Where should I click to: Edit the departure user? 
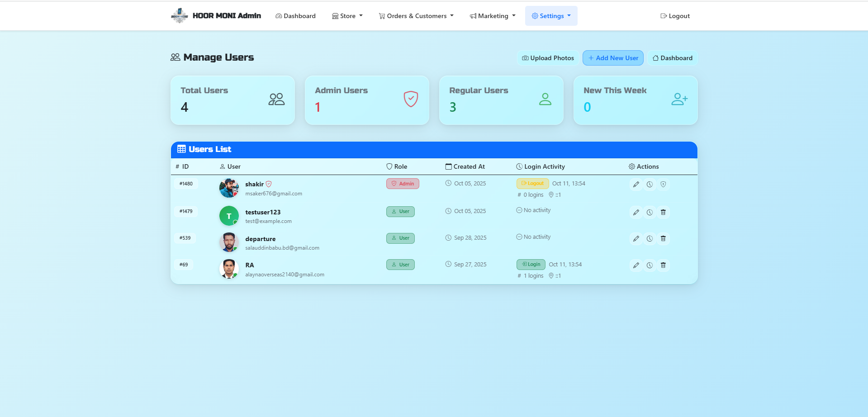tap(636, 238)
